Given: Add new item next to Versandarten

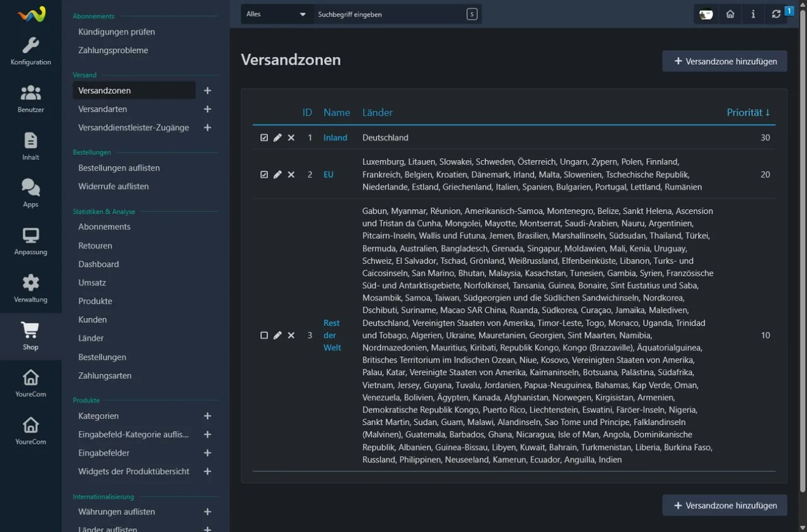Looking at the screenshot, I should pyautogui.click(x=207, y=109).
